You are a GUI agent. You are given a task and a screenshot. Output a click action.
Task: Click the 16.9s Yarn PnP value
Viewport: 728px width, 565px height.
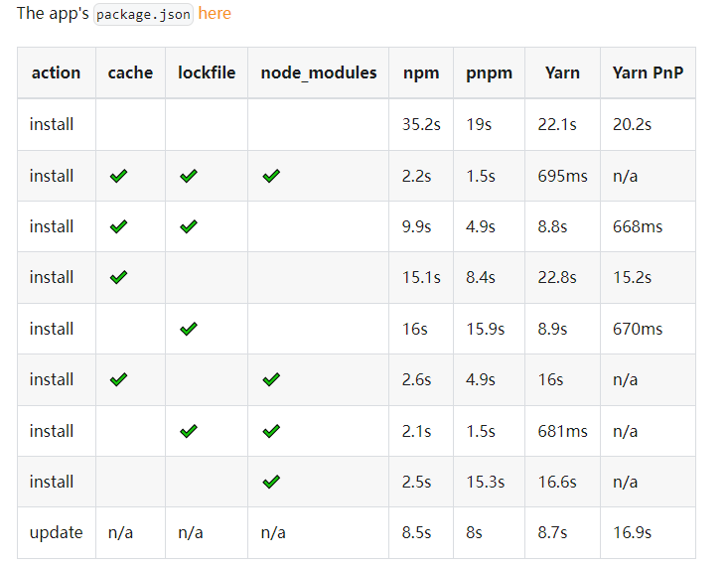632,532
